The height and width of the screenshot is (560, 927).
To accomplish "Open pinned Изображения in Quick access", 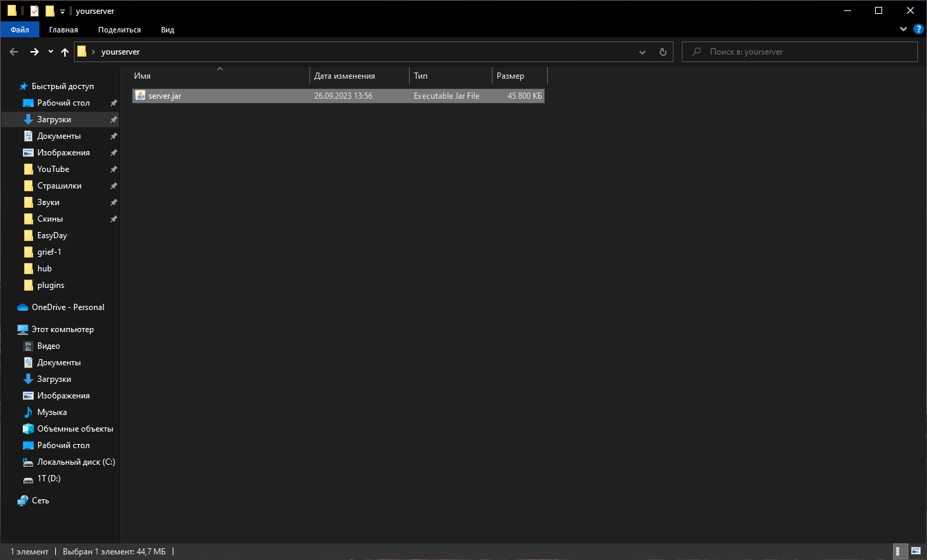I will pyautogui.click(x=64, y=153).
